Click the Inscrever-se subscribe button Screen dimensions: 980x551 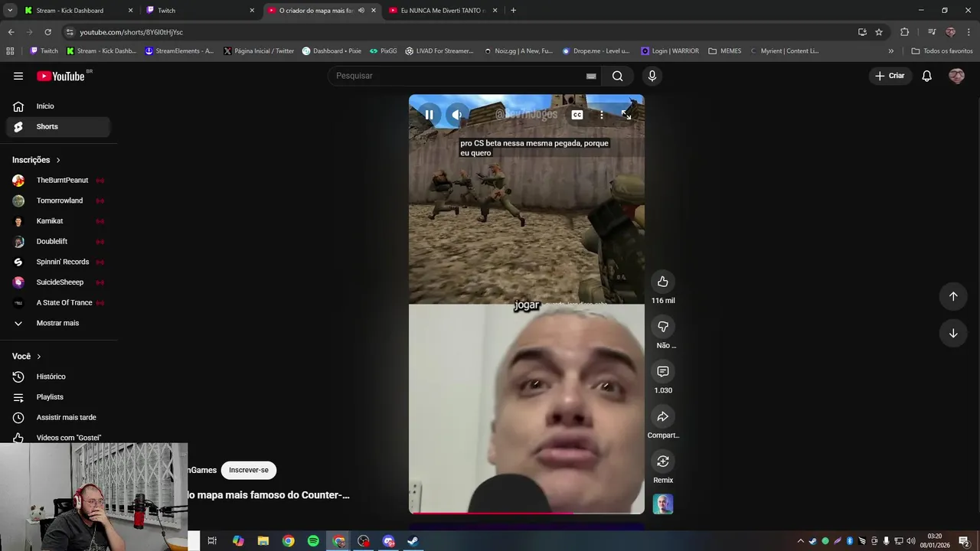click(249, 470)
